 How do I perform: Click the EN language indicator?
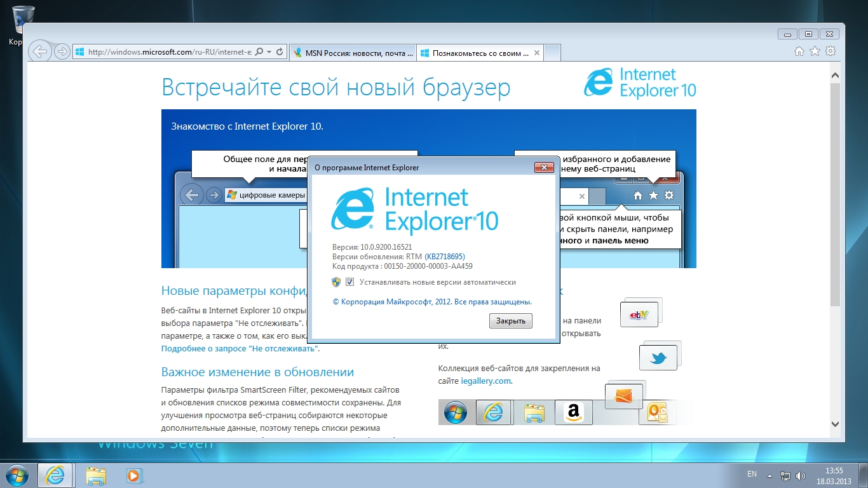[752, 475]
